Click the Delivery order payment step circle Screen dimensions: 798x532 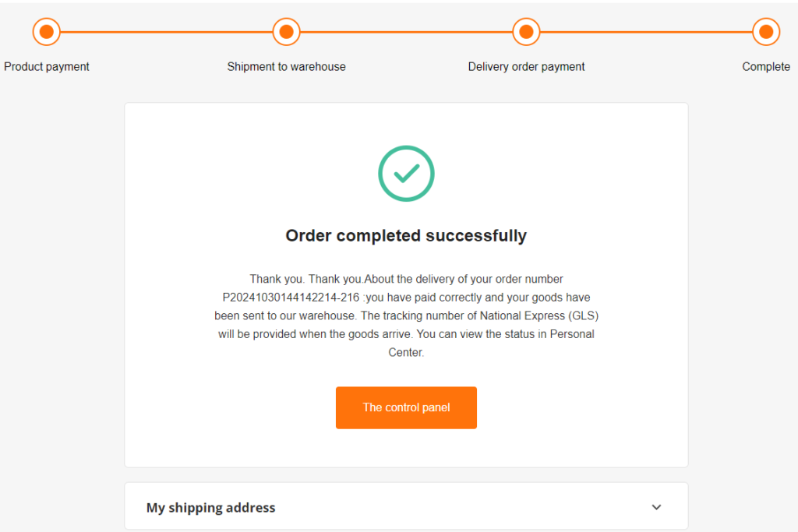click(526, 32)
